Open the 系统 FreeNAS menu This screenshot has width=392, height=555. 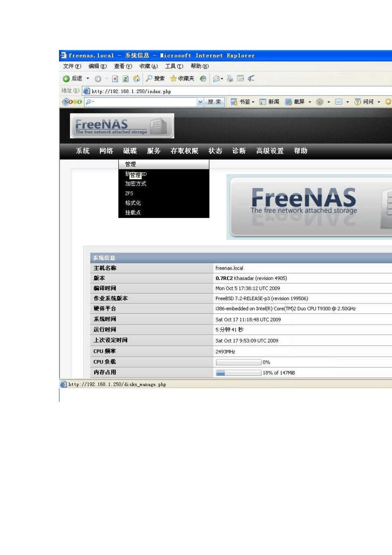tap(83, 151)
